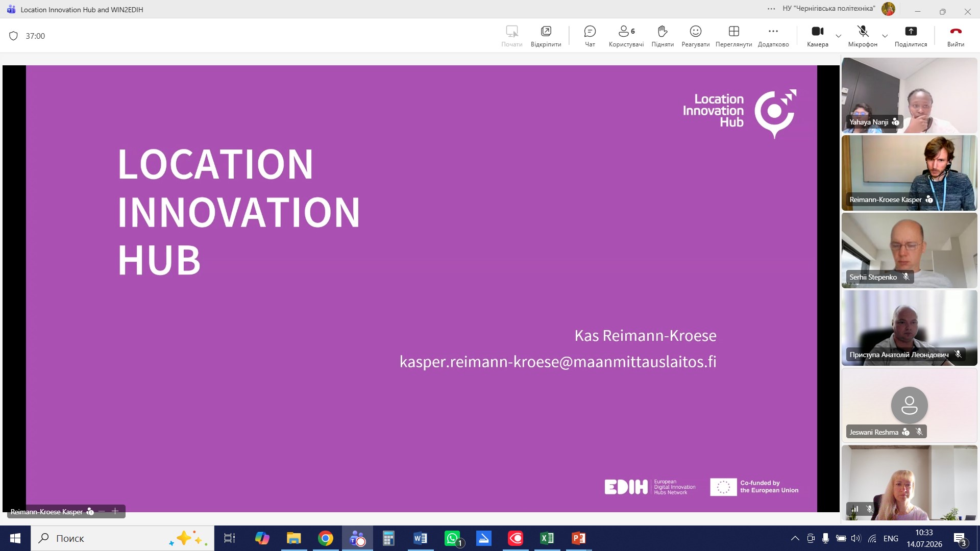Open the Windows notification center
This screenshot has width=980, height=551.
(960, 538)
